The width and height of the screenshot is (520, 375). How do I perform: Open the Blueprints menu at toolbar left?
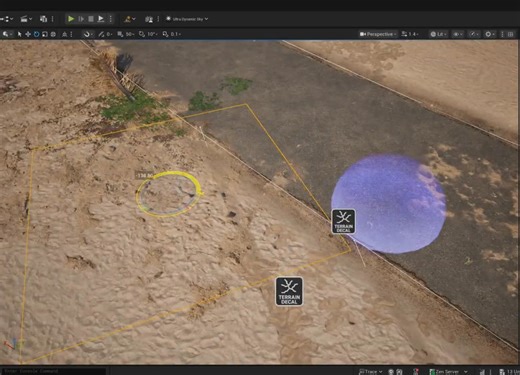point(7,19)
